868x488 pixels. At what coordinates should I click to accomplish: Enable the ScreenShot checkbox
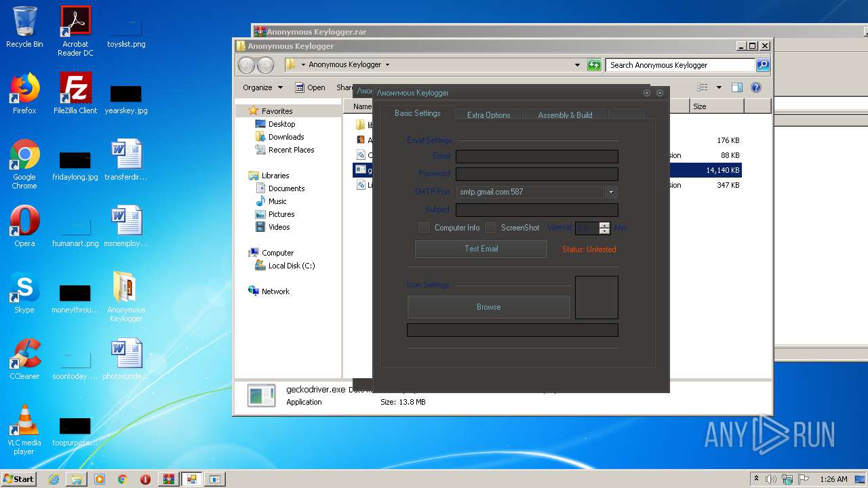[490, 228]
